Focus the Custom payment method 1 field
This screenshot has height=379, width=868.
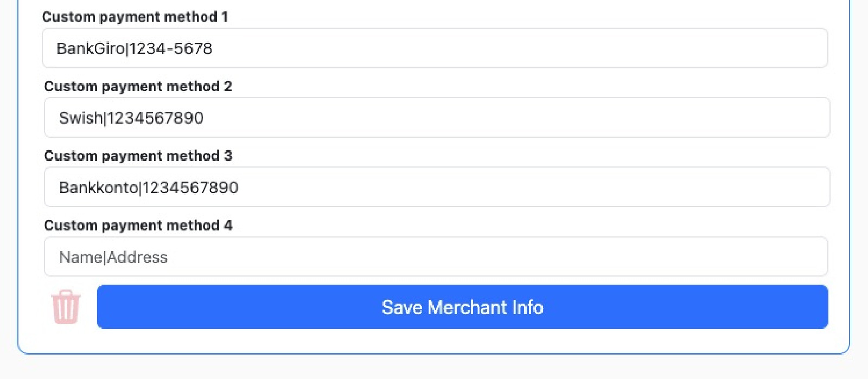pos(435,48)
